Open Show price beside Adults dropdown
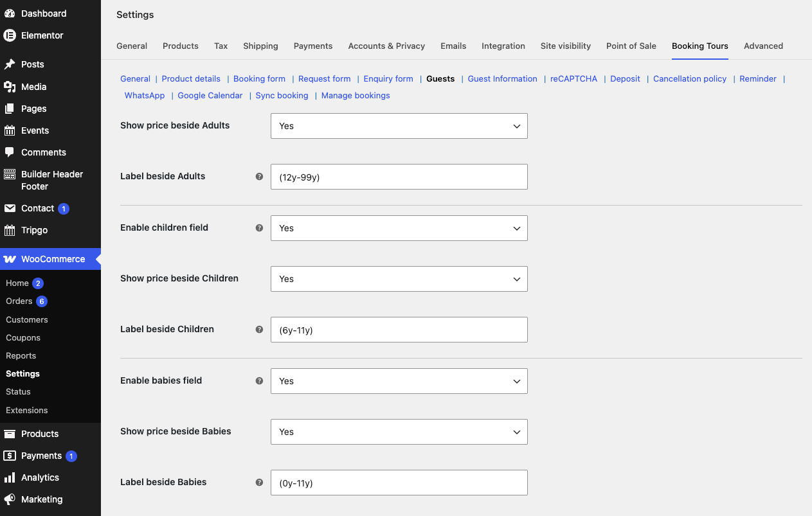This screenshot has height=516, width=812. tap(399, 126)
